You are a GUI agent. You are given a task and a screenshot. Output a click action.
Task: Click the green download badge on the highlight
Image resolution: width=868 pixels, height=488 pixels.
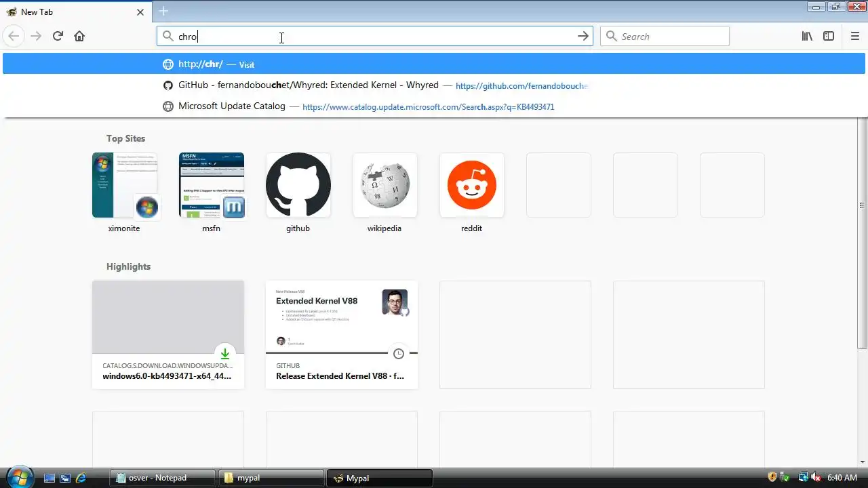pos(224,354)
